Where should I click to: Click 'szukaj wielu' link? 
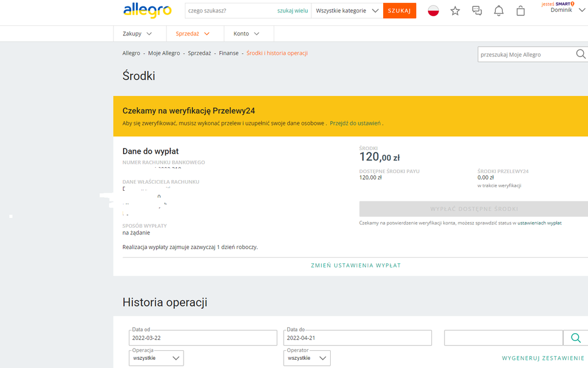293,11
